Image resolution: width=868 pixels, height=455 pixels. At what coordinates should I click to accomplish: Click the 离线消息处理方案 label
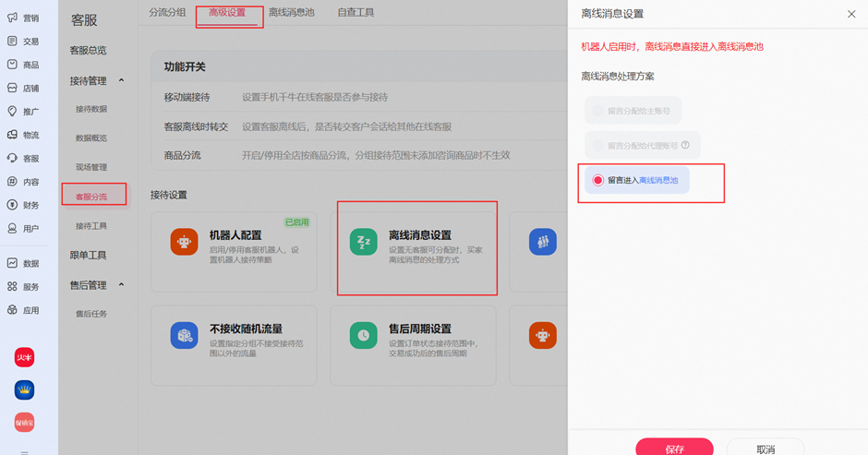click(x=617, y=77)
